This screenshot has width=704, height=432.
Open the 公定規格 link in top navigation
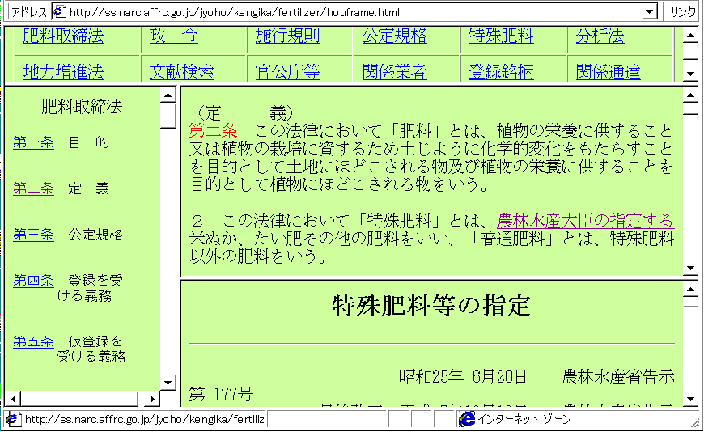pyautogui.click(x=394, y=35)
